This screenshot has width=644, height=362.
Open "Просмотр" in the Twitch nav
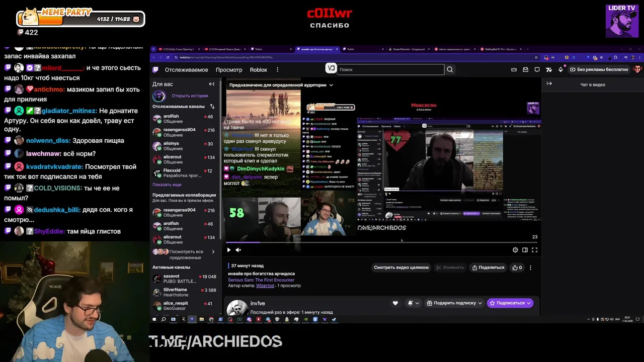point(229,69)
